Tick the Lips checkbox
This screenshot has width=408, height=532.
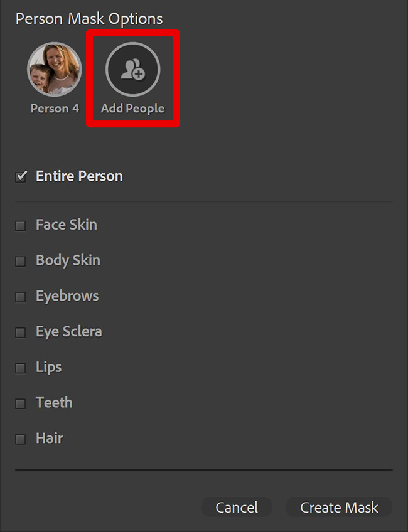click(20, 368)
